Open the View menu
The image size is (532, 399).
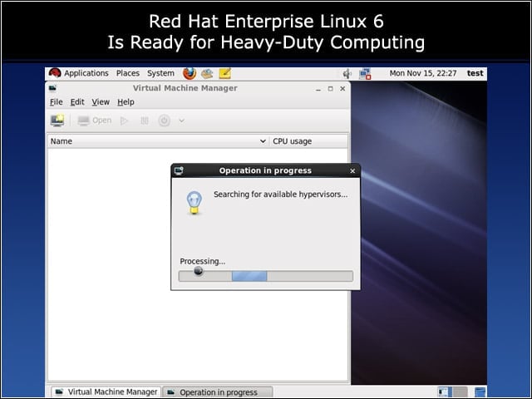pos(101,101)
